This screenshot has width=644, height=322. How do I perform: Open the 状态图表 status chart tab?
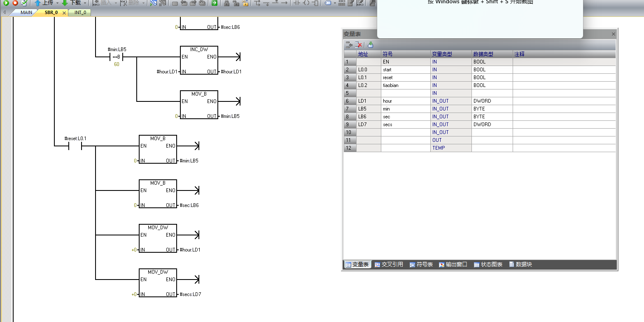coord(488,265)
